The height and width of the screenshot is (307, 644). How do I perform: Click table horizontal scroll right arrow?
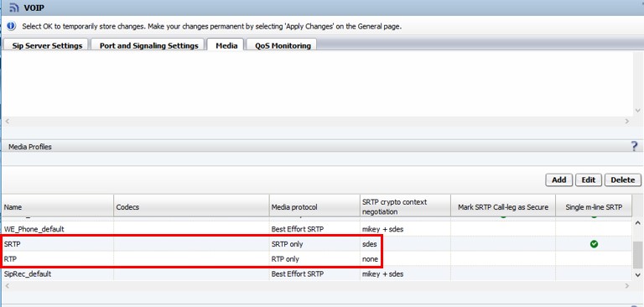[x=626, y=286]
